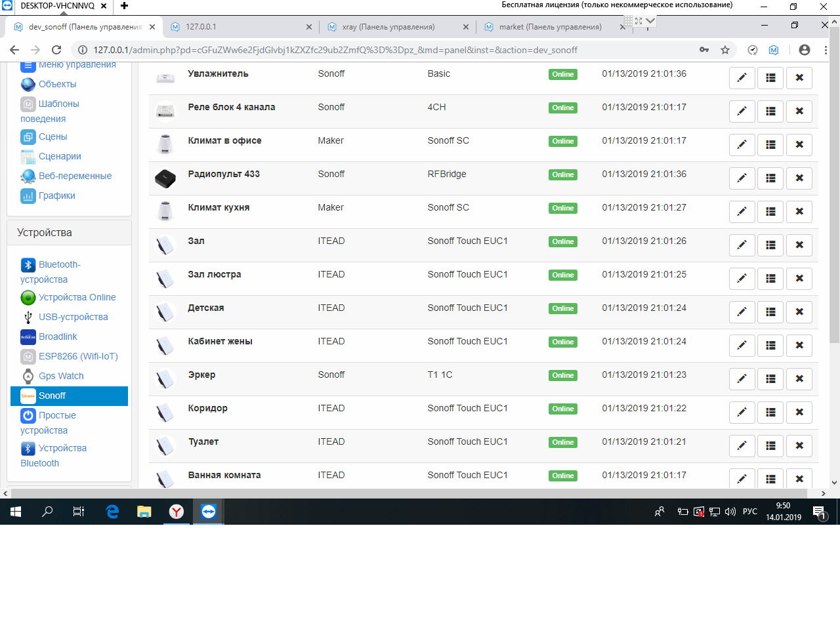Open the Объекты sidebar link
This screenshot has height=631, width=840.
[x=57, y=84]
